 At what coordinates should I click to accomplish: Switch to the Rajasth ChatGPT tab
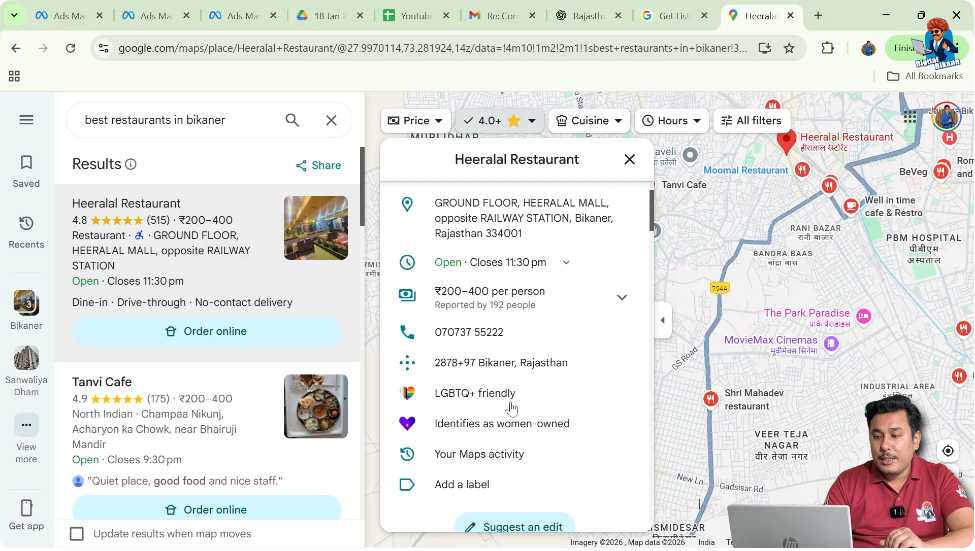click(x=589, y=16)
